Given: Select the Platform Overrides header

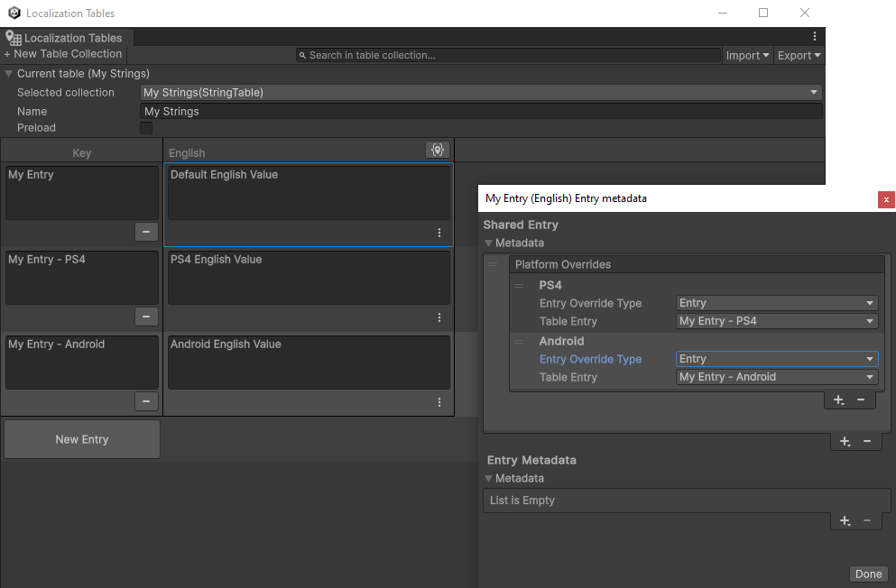Looking at the screenshot, I should point(697,264).
